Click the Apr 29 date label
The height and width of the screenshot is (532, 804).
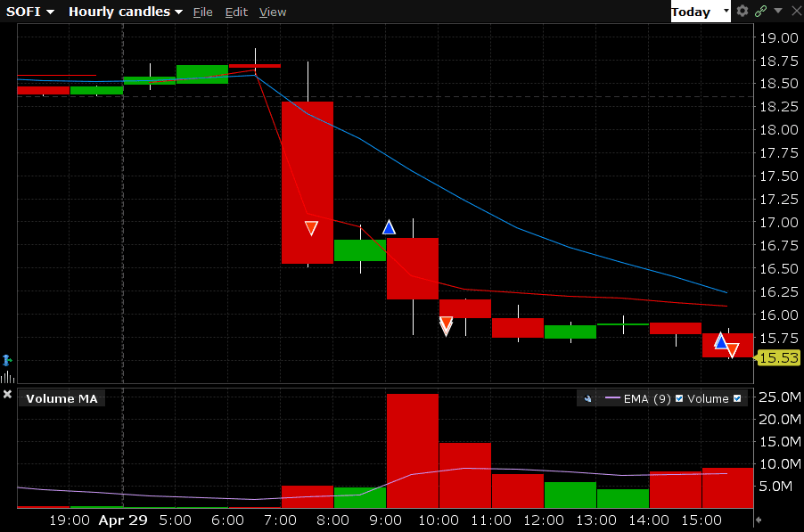click(123, 520)
